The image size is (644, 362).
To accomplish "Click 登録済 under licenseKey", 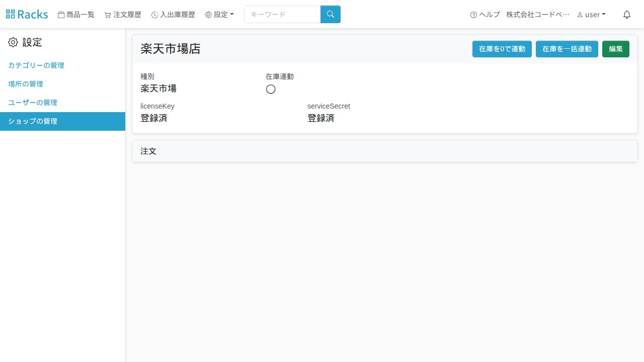I will point(154,118).
